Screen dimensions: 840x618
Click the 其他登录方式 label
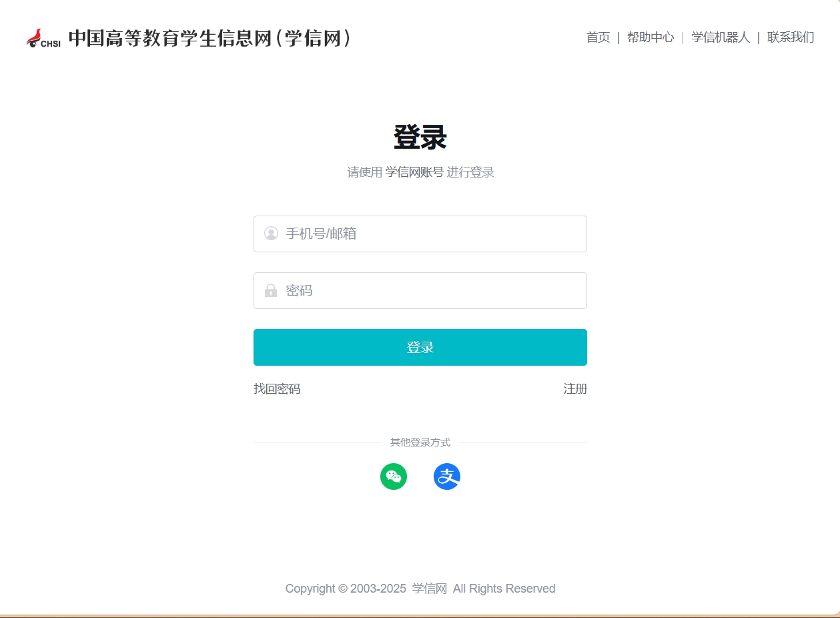[x=420, y=442]
